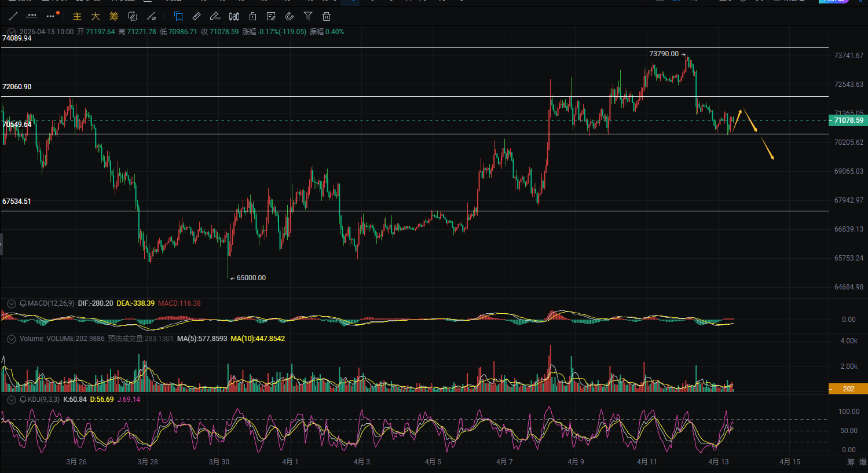Click the 71078.59 current price label

coord(848,120)
